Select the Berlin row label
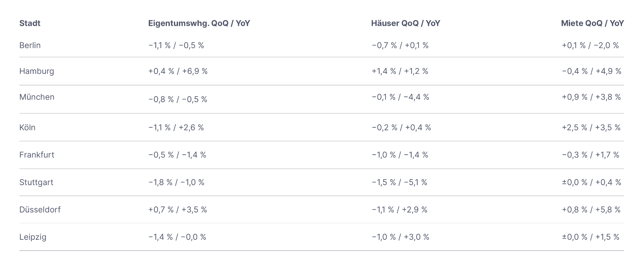644x270 pixels. (30, 45)
